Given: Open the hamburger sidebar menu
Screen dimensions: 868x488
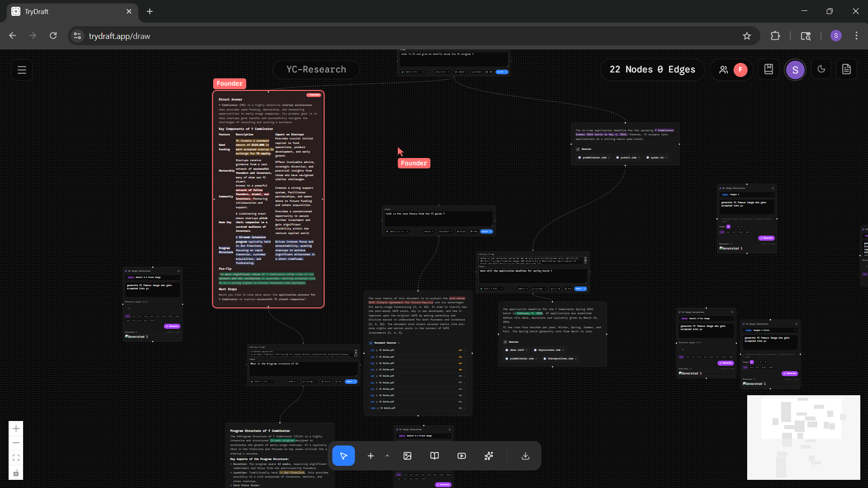Looking at the screenshot, I should (22, 70).
